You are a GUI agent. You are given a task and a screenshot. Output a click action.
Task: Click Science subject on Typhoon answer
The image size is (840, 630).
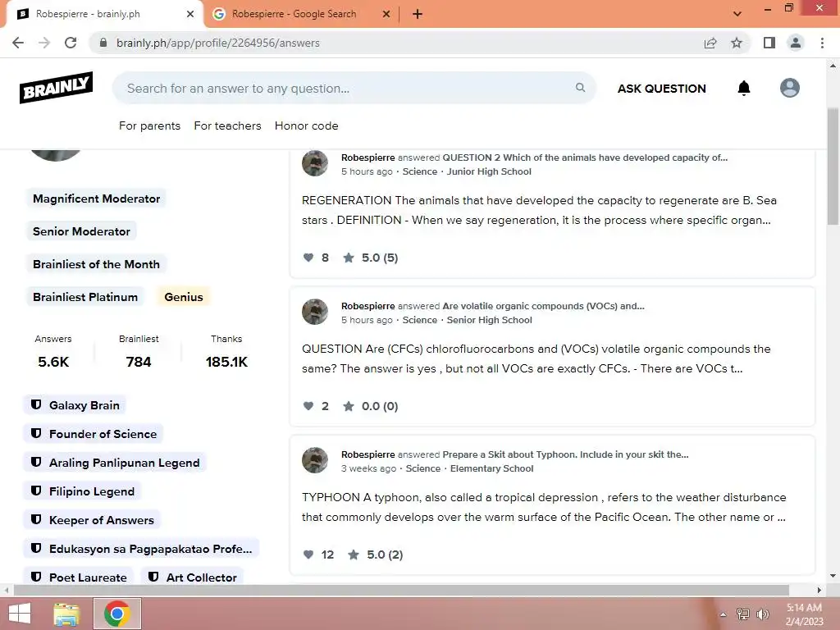(423, 468)
